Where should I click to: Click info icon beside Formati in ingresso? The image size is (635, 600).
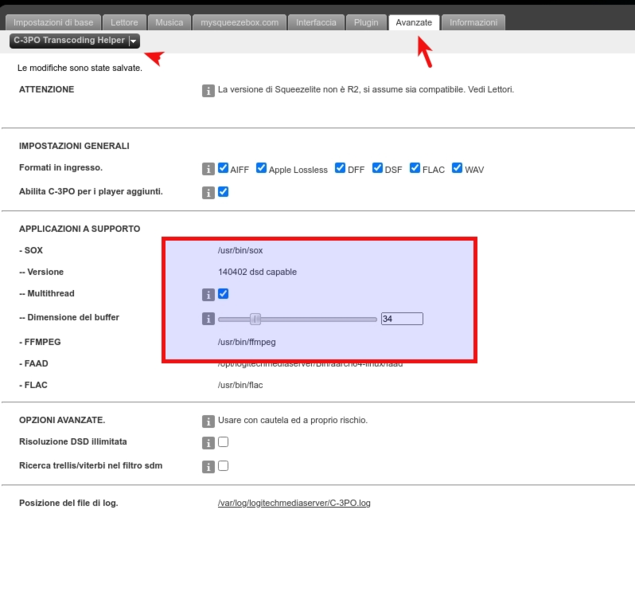[208, 169]
